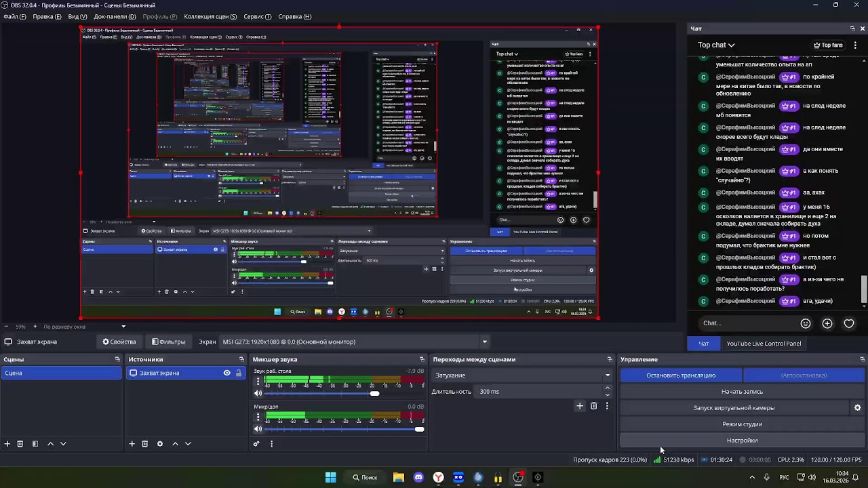Select the Сцена item in scenes list
This screenshot has height=488, width=868.
click(x=61, y=373)
